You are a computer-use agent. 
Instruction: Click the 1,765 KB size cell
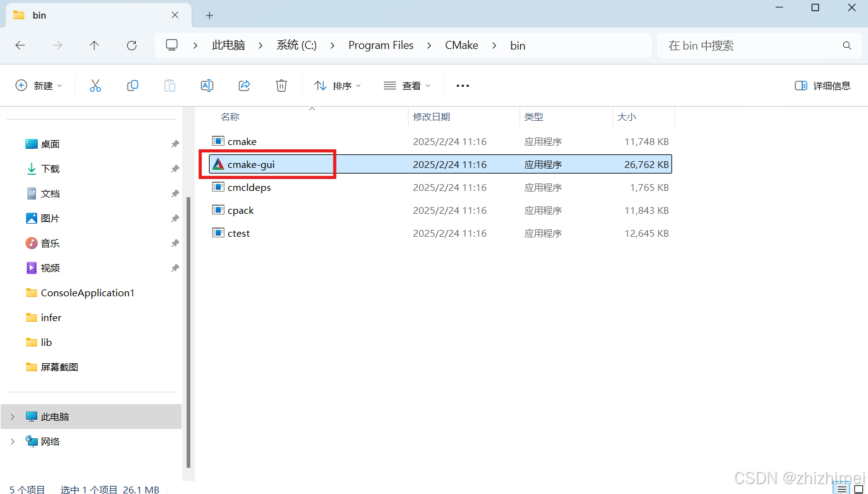pyautogui.click(x=649, y=187)
